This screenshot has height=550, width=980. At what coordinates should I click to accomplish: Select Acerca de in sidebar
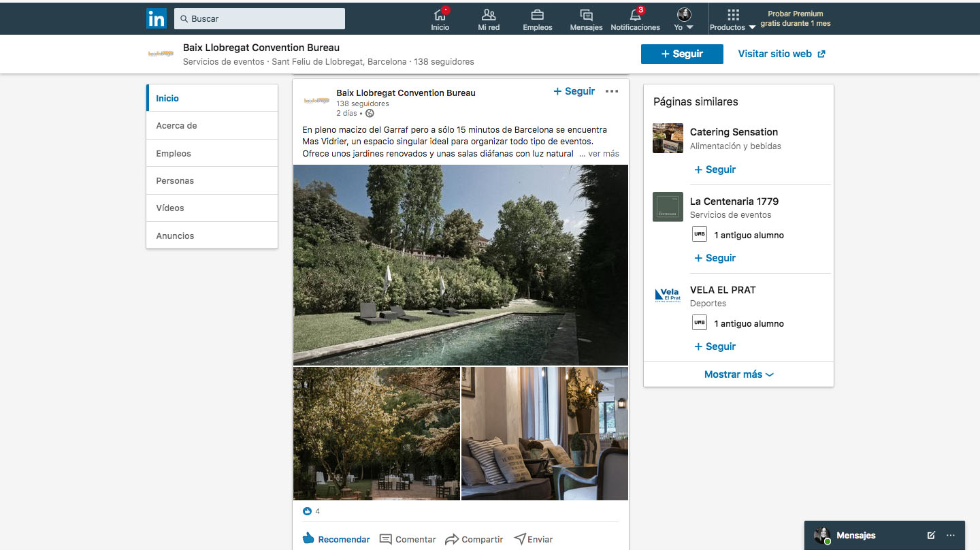[176, 126]
